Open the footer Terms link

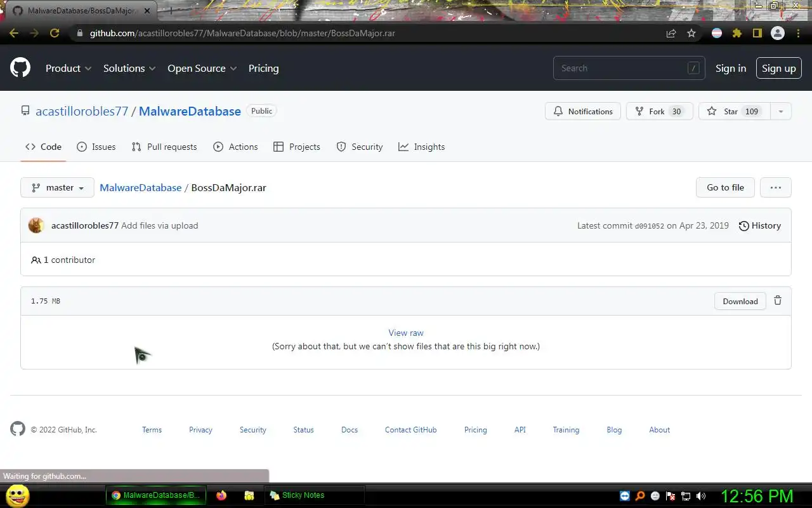[152, 430]
